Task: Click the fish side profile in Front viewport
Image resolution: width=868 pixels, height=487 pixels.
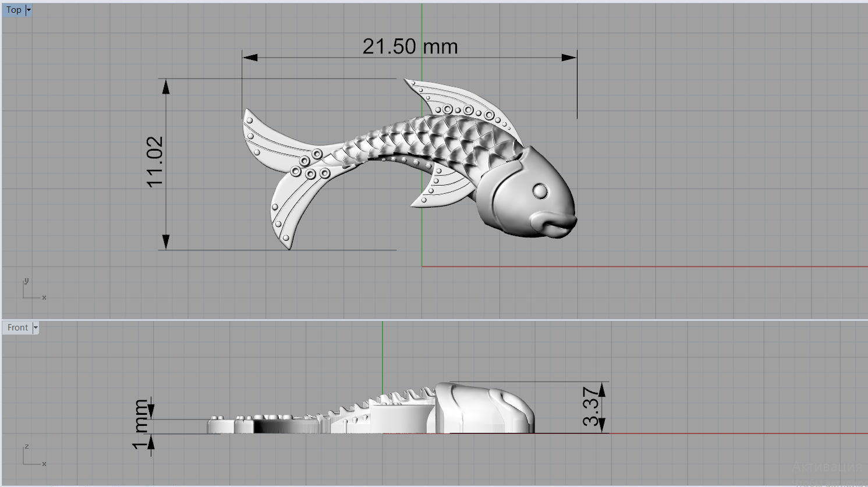Action: (x=371, y=408)
